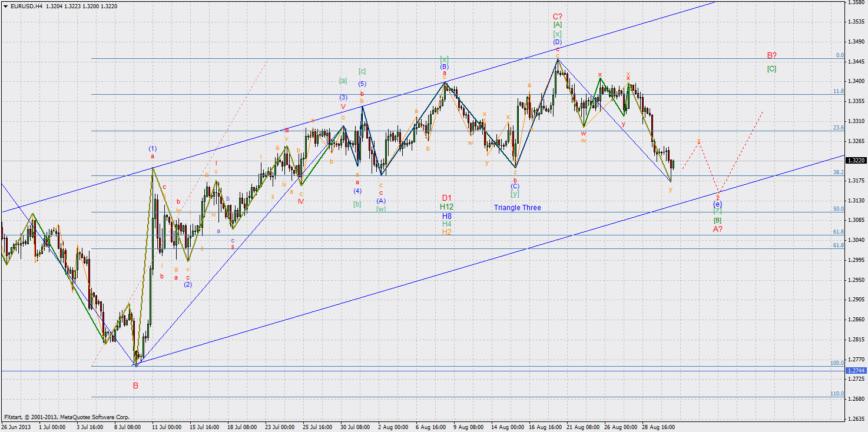Image resolution: width=868 pixels, height=432 pixels.
Task: Click the blue (C) wave label
Action: (x=515, y=186)
